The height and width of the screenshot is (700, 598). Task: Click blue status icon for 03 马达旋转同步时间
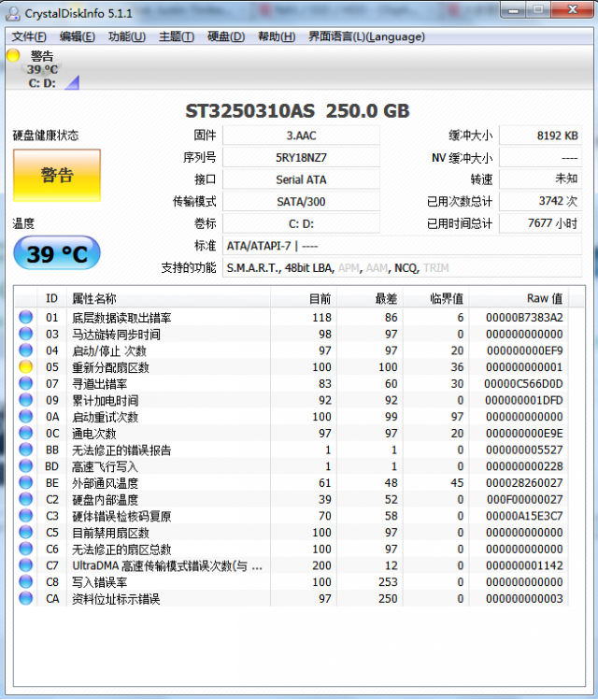click(26, 334)
